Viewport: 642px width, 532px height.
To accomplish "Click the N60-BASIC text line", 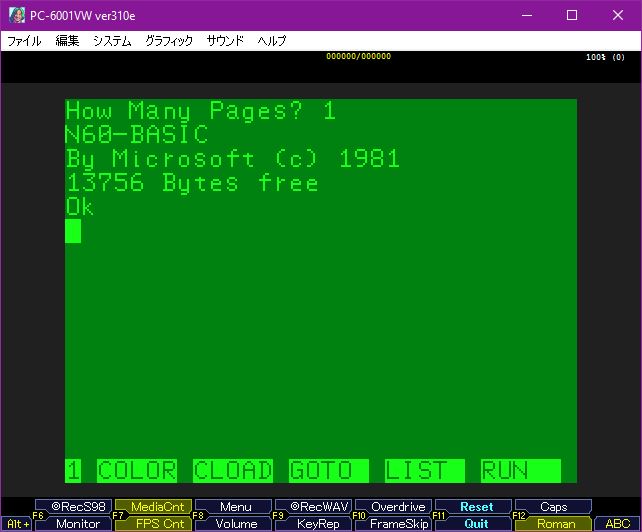I will [137, 135].
